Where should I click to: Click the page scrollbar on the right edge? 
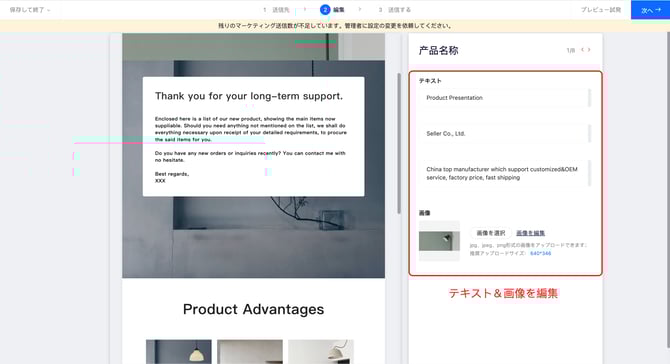[668, 190]
